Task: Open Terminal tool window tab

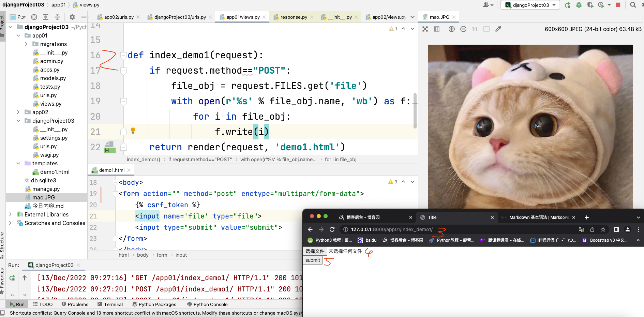Action: [x=110, y=304]
